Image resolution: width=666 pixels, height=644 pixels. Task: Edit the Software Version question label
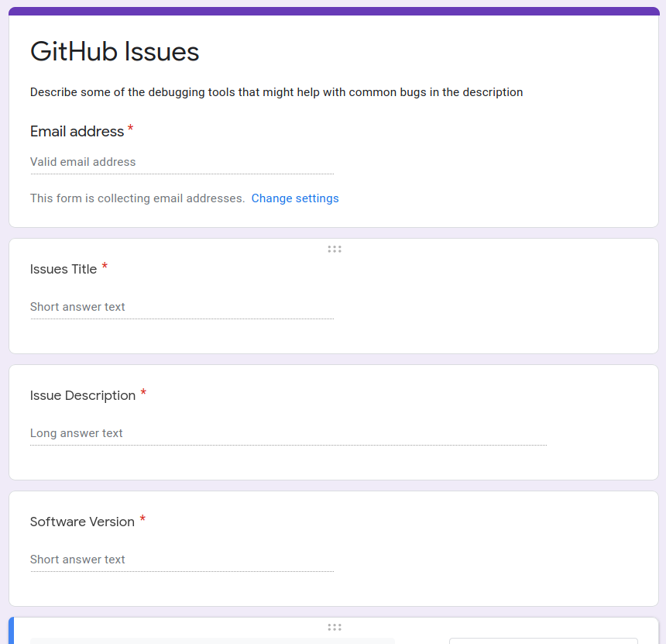83,522
